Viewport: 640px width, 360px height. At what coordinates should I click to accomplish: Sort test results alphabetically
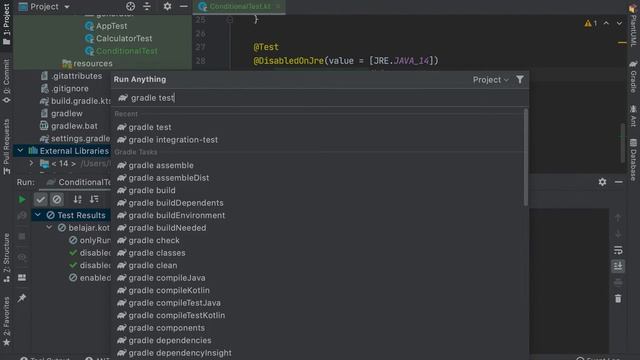[x=78, y=200]
